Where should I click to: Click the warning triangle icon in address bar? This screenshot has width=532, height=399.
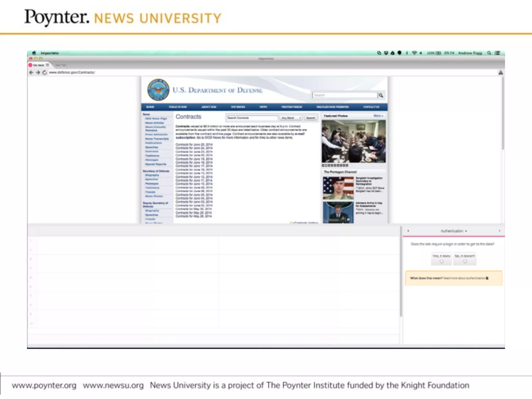click(501, 72)
